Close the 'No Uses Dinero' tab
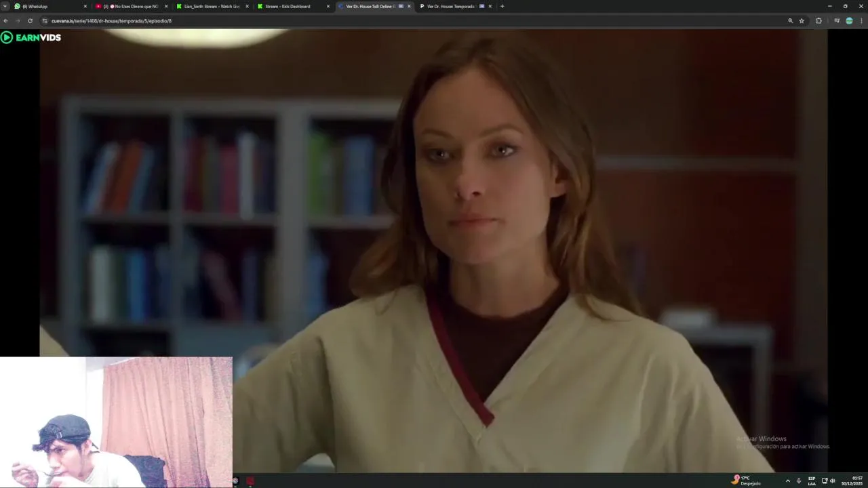The width and height of the screenshot is (868, 488). pyautogui.click(x=166, y=6)
